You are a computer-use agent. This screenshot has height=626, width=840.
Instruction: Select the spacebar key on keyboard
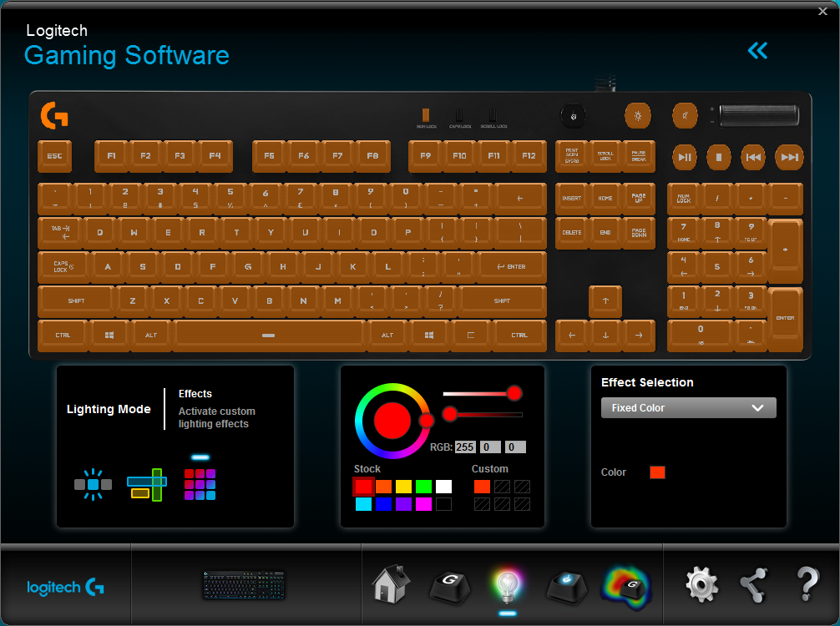[x=269, y=336]
